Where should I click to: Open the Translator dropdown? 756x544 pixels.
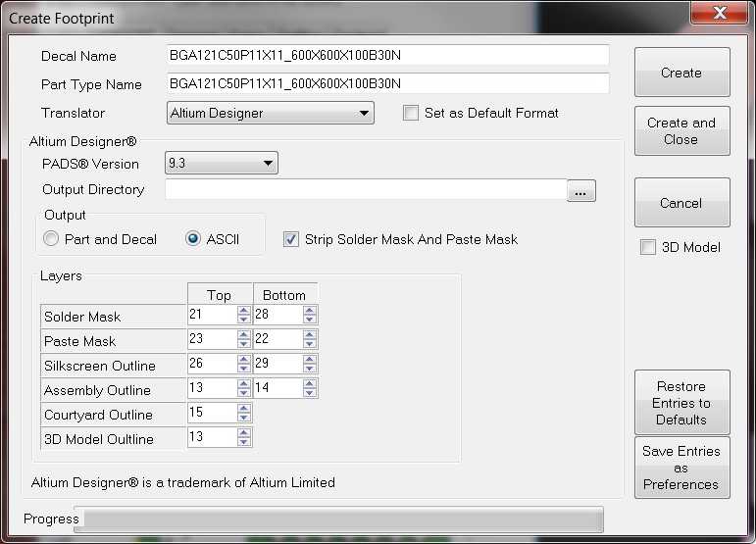(x=271, y=113)
